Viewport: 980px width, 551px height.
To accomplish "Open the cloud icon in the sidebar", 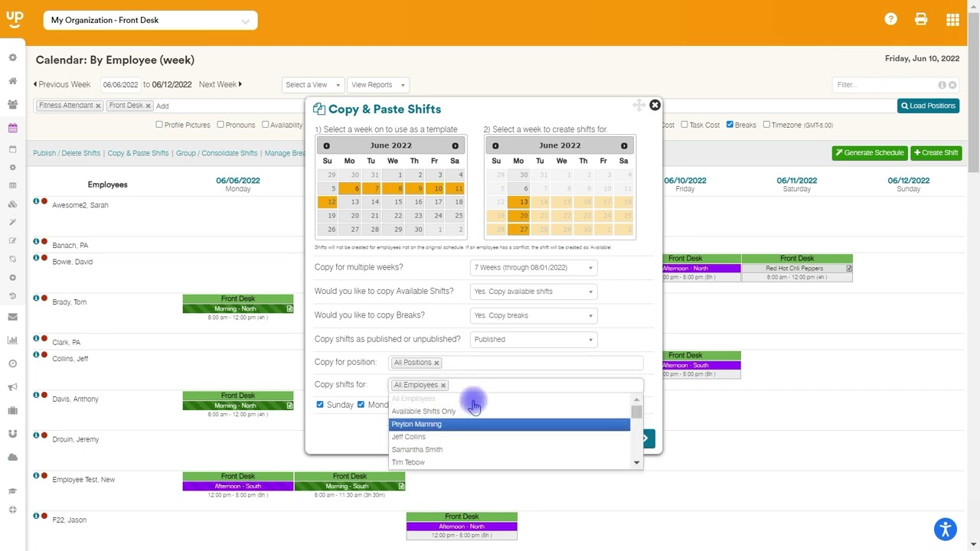I will (12, 458).
